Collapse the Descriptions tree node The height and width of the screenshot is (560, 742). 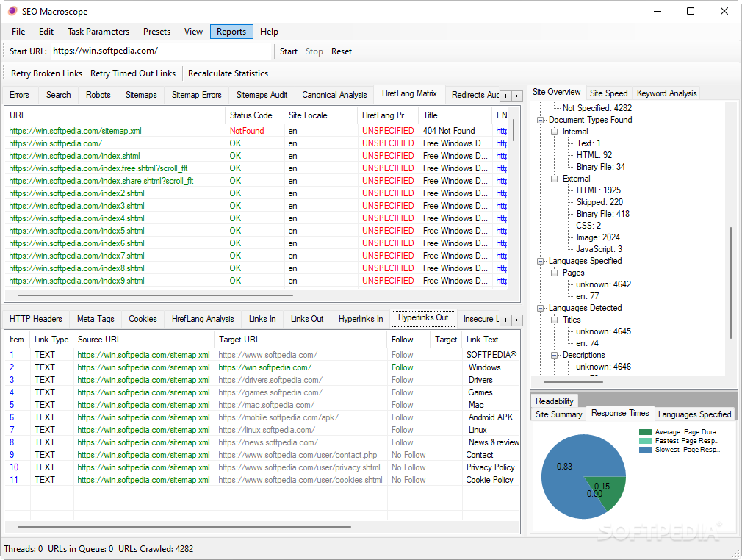coord(554,356)
